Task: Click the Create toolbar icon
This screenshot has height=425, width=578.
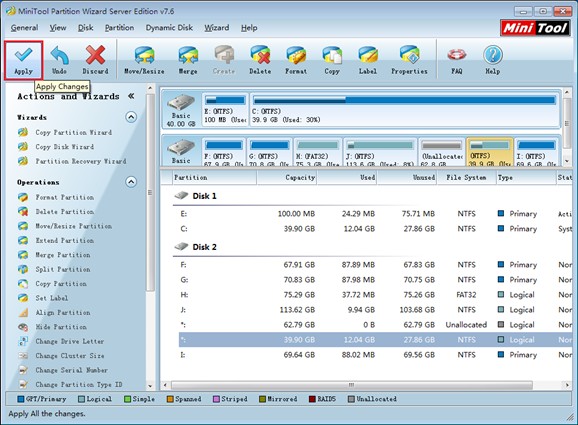Action: pos(224,55)
